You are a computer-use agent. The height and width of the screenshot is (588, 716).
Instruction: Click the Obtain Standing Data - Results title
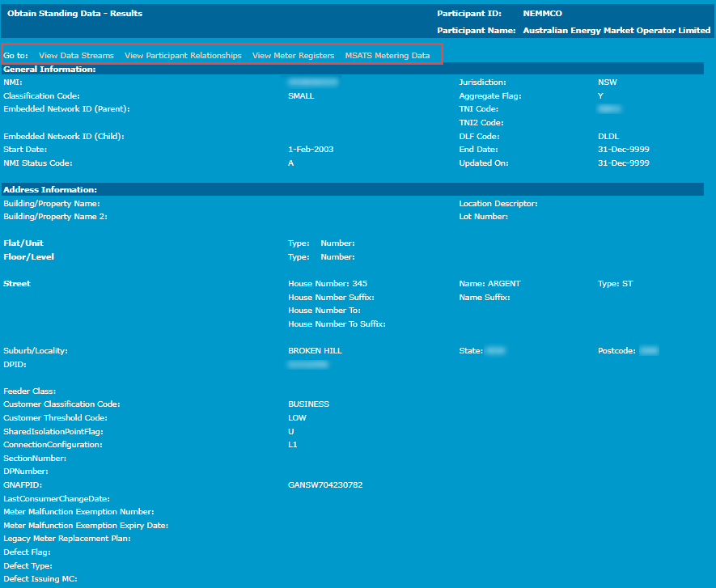(74, 14)
